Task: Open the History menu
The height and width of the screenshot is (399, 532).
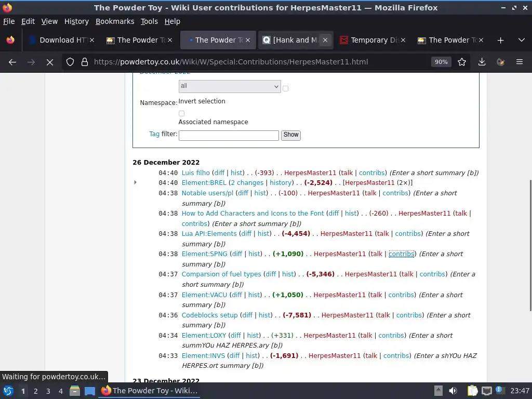Action: pos(76,21)
